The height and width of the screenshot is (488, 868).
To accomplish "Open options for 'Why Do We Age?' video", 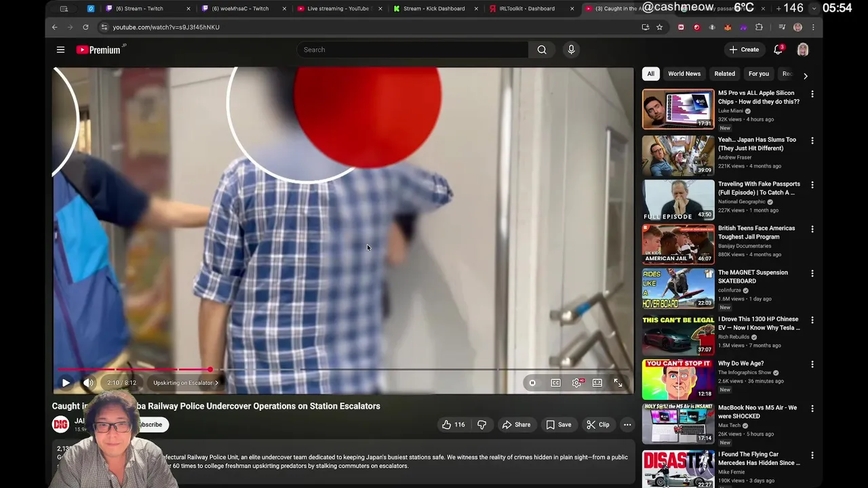I will click(812, 364).
